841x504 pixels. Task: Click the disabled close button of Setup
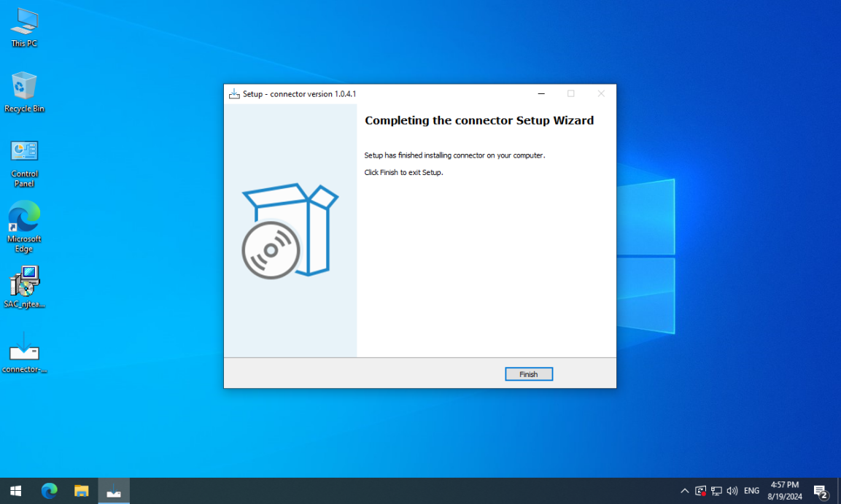(x=601, y=94)
